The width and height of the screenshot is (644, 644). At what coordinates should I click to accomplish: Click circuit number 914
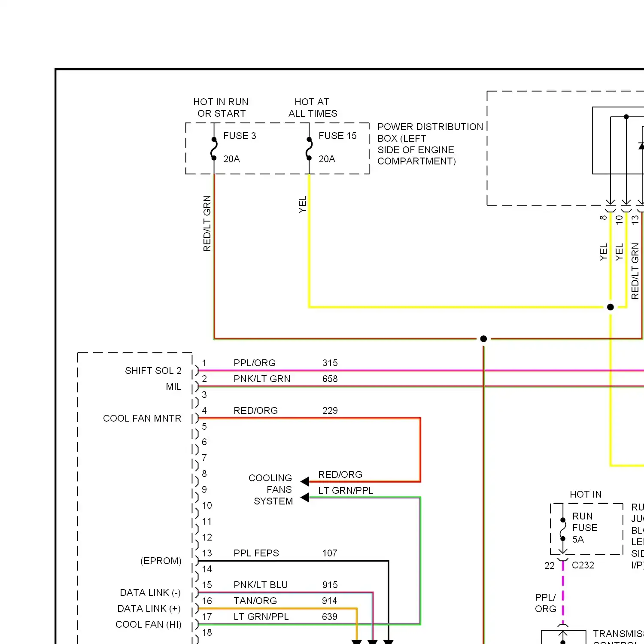330,601
